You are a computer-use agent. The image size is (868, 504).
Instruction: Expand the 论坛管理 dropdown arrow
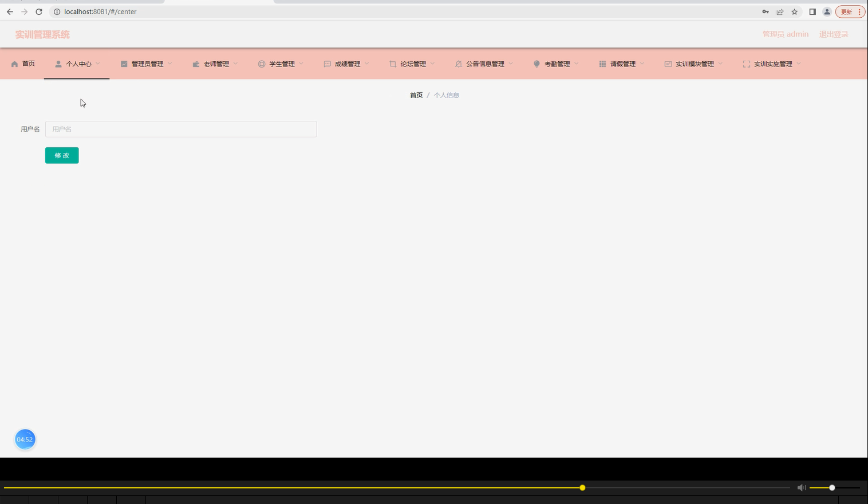pyautogui.click(x=432, y=64)
